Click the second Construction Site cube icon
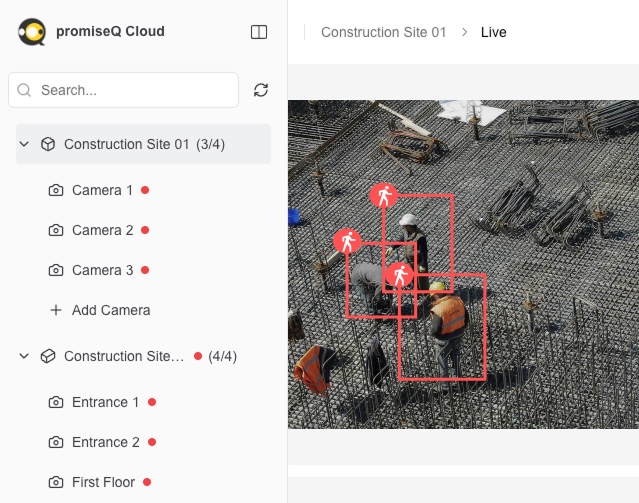Screen dimensions: 639x503 click(48, 356)
